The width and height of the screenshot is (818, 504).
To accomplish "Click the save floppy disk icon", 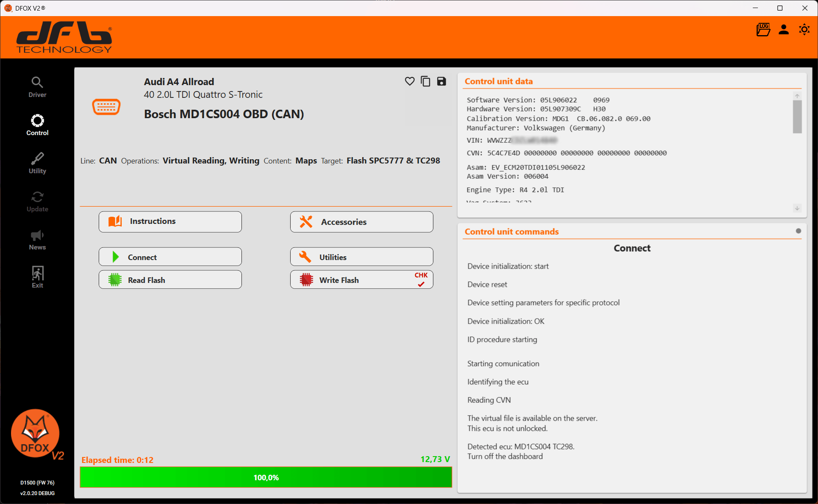I will coord(441,81).
